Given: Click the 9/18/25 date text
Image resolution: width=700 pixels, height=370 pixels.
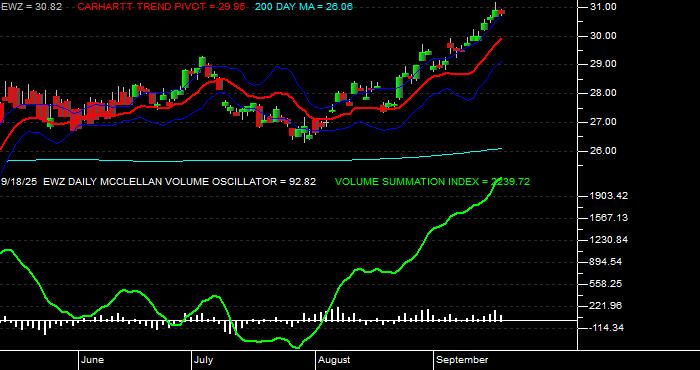Looking at the screenshot, I should click(x=20, y=182).
